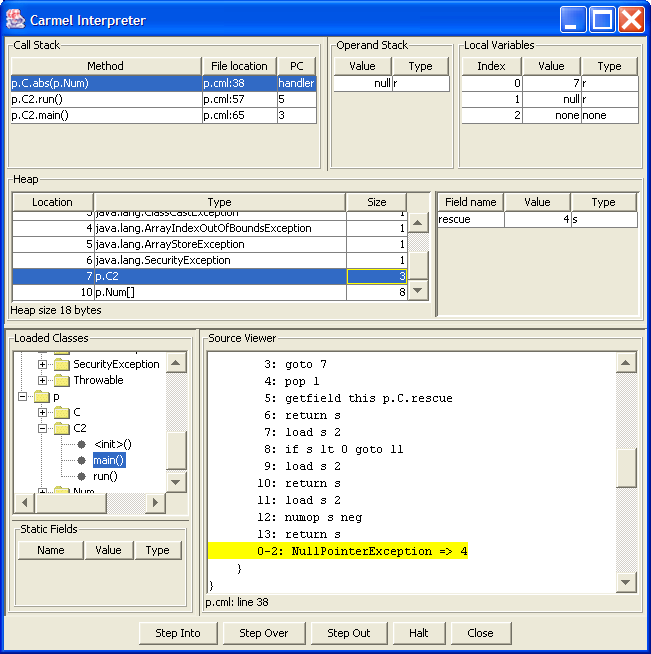Image resolution: width=651 pixels, height=654 pixels.
Task: Collapse the C2 tree node
Action: click(x=43, y=428)
